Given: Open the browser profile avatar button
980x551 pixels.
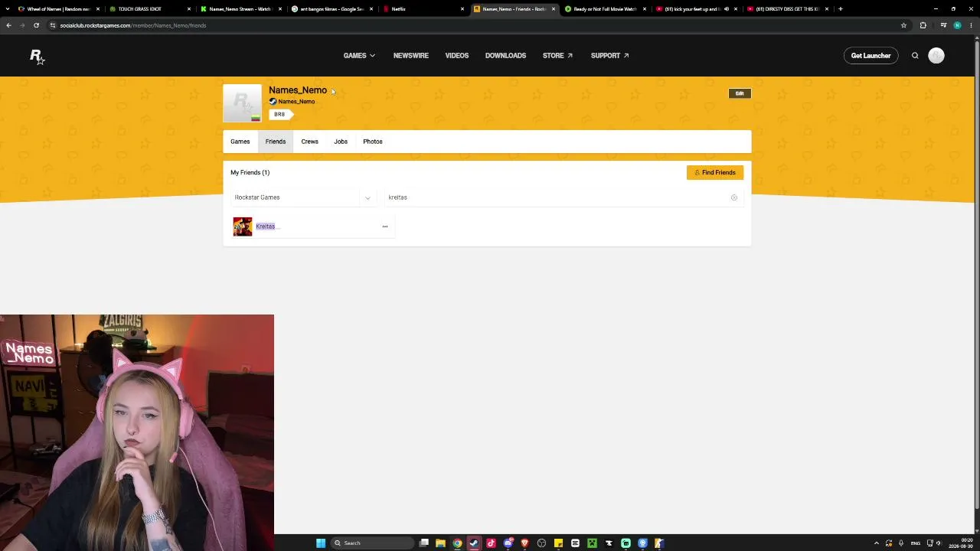Looking at the screenshot, I should (x=957, y=25).
